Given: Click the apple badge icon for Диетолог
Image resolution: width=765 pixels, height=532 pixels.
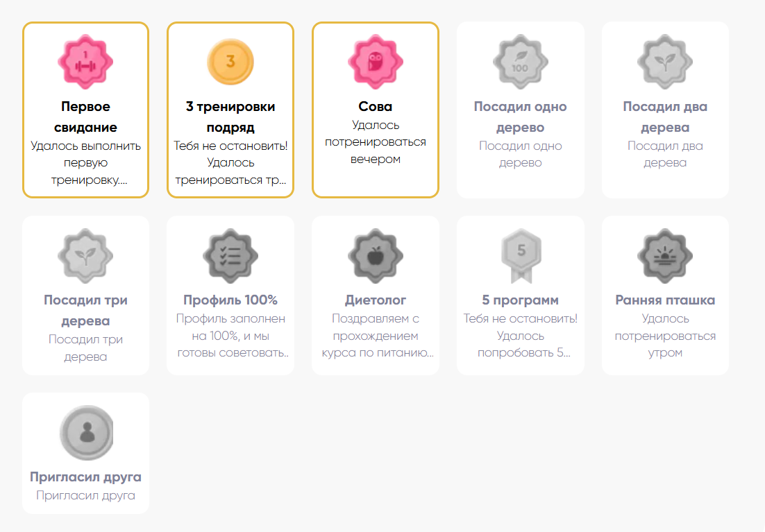Looking at the screenshot, I should pyautogui.click(x=375, y=256).
